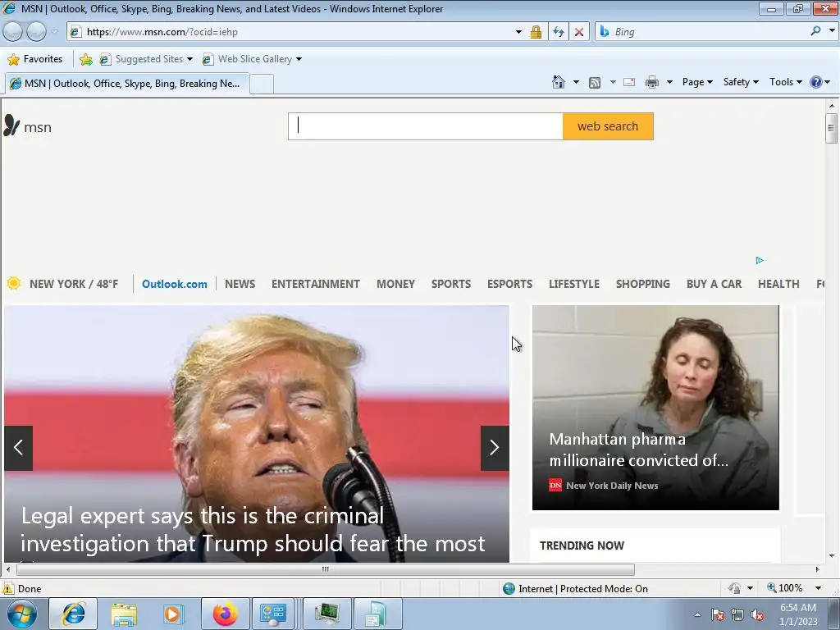Click the Home icon in command bar
This screenshot has height=630, width=840.
pyautogui.click(x=558, y=82)
